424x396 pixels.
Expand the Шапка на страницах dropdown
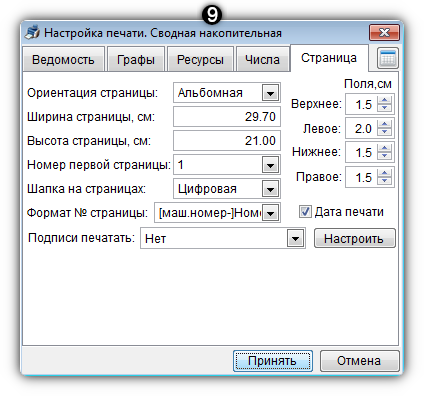(270, 189)
